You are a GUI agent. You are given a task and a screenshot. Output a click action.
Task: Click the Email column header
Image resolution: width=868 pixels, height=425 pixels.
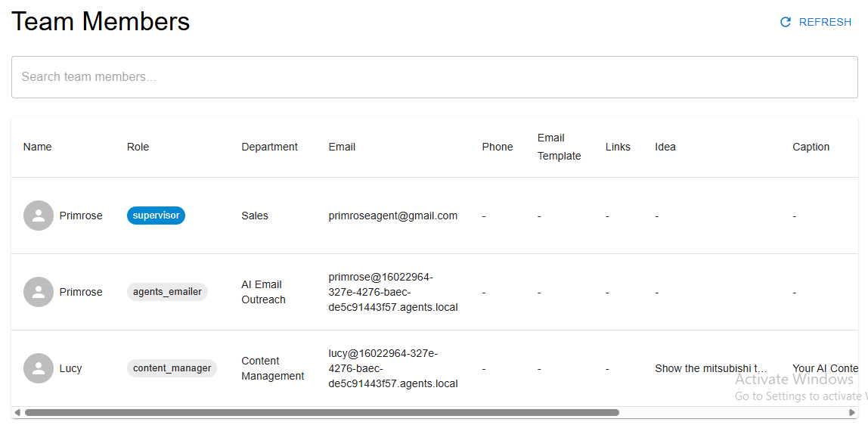tap(342, 147)
